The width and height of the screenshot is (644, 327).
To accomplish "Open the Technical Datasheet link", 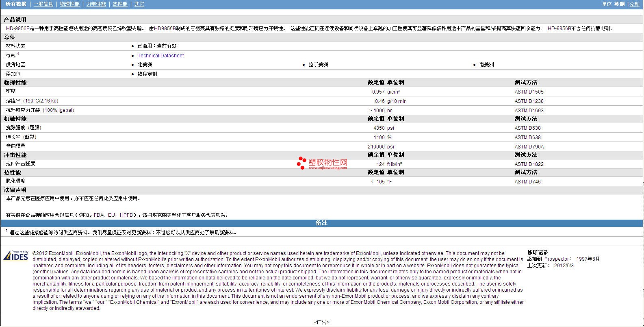I will (160, 56).
